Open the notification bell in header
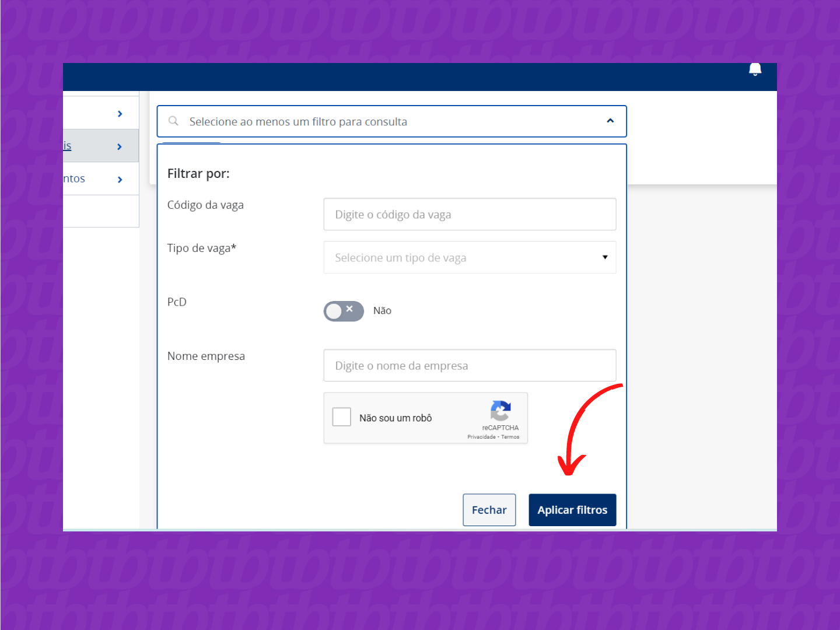The width and height of the screenshot is (840, 630). 755,70
